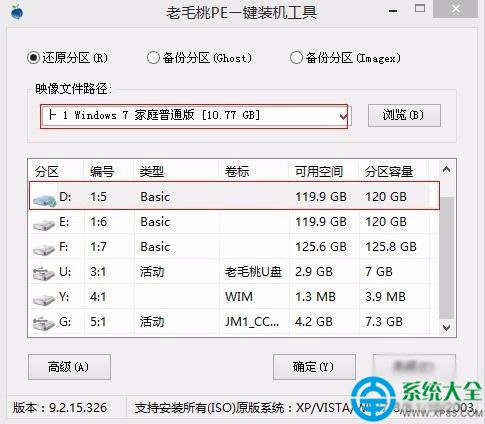Click the 分区容量 column header
The image size is (485, 424).
tap(389, 172)
